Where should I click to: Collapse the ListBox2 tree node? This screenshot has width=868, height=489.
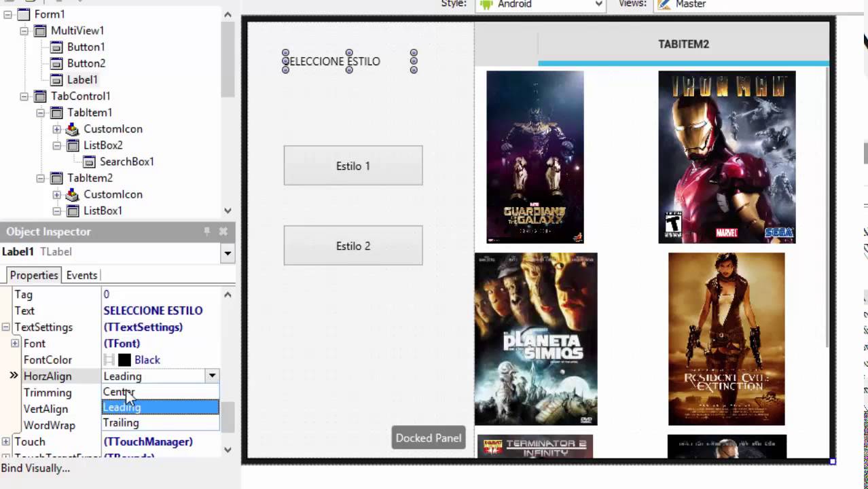(x=56, y=145)
